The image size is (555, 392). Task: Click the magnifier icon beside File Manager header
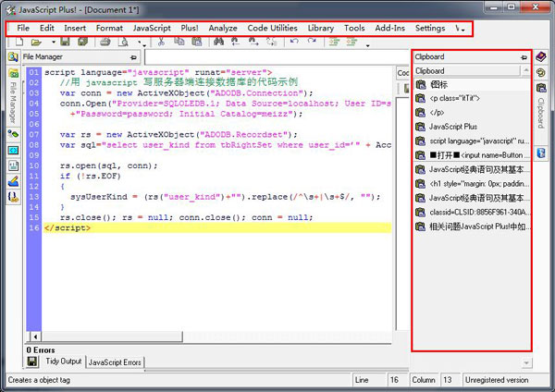pyautogui.click(x=13, y=57)
